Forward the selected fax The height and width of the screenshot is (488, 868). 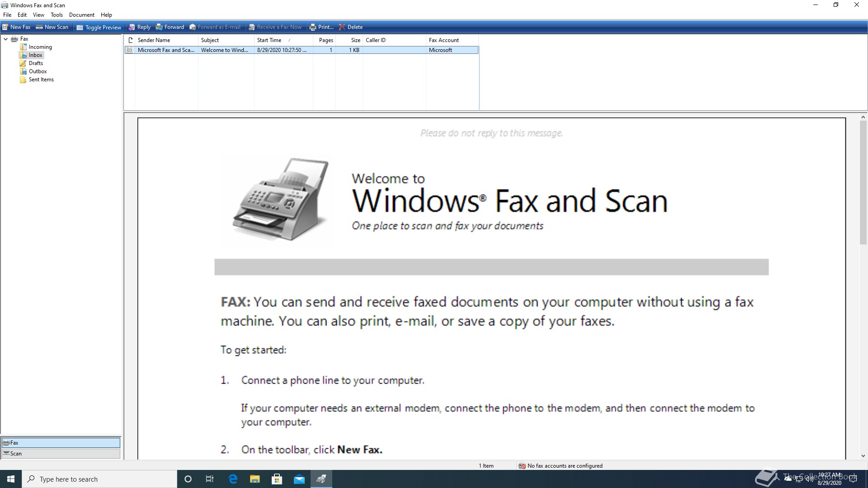[170, 27]
